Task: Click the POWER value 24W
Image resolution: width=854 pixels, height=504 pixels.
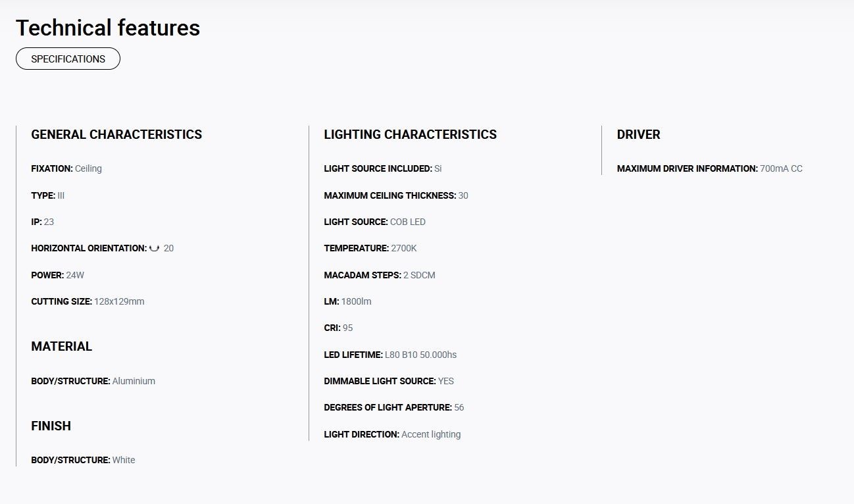Action: tap(75, 275)
